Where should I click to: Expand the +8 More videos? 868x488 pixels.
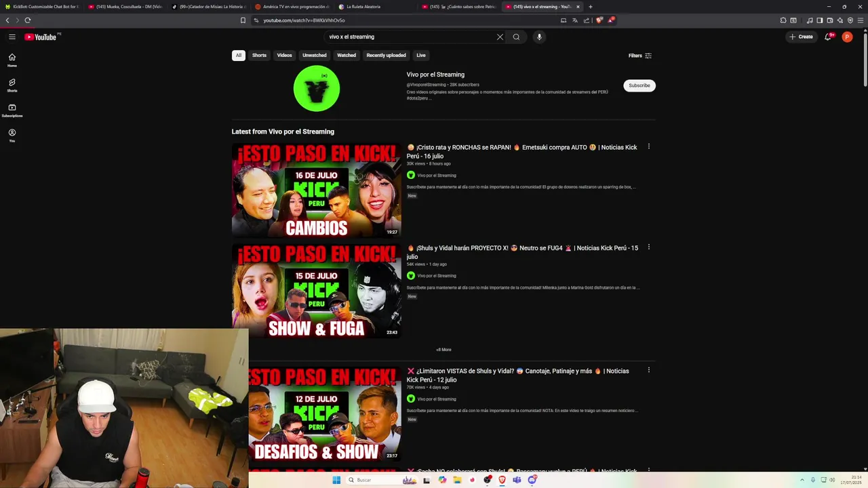[443, 350]
